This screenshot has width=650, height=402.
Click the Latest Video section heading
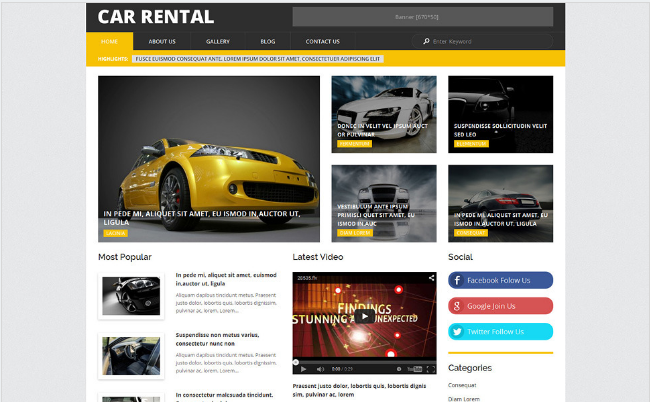318,257
